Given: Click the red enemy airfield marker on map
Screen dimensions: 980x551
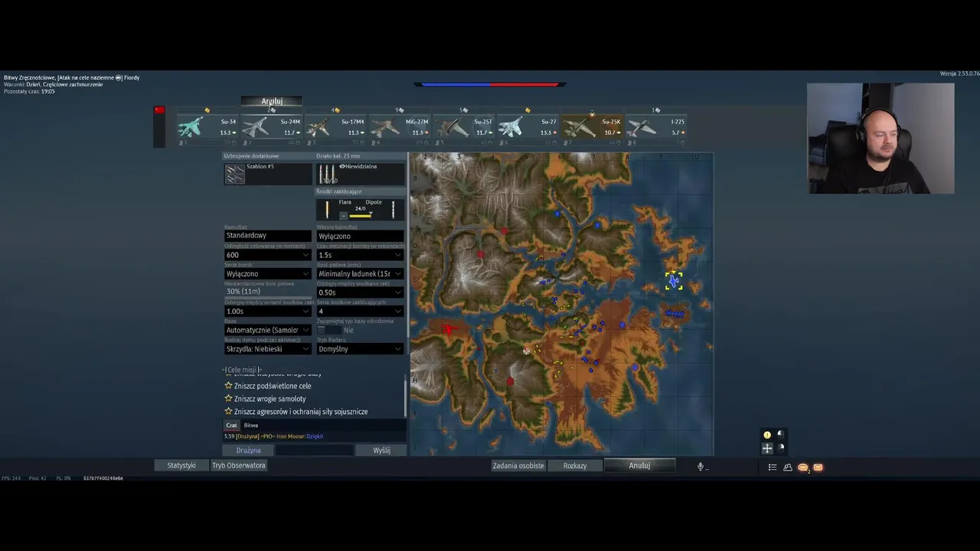Looking at the screenshot, I should point(449,329).
